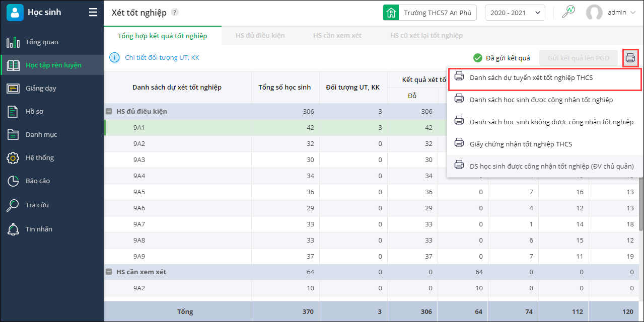The width and height of the screenshot is (644, 322).
Task: Open Tổng quan chart icon
Action: point(13,42)
